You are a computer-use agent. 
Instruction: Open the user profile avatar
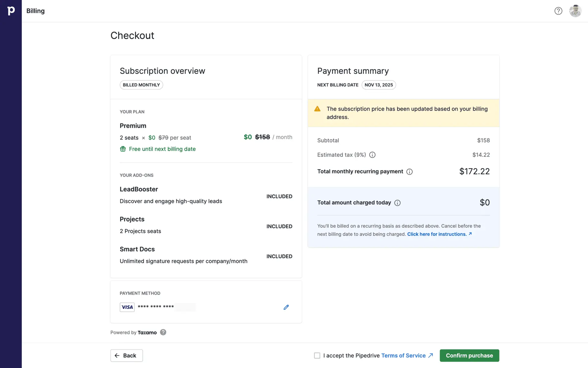pos(575,11)
